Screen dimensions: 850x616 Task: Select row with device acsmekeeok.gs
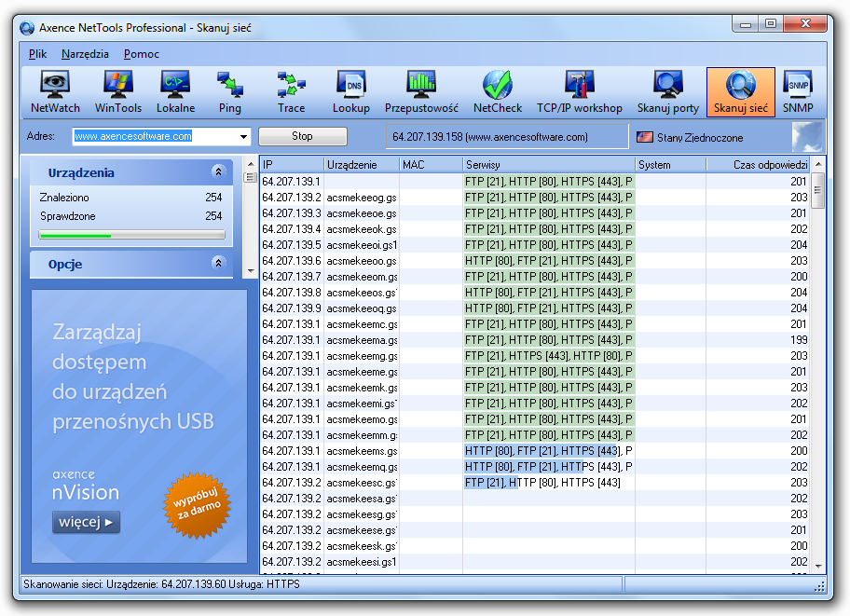point(536,229)
